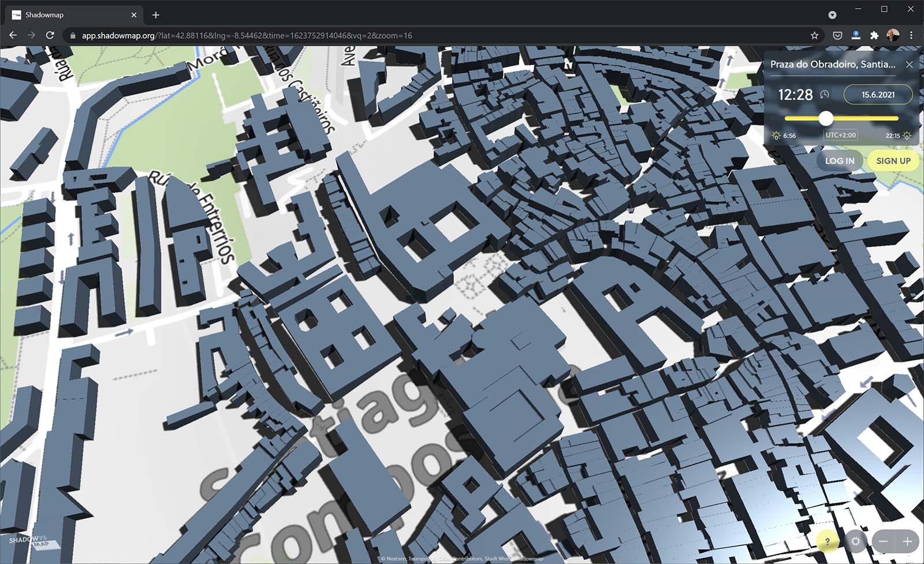Viewport: 924px width, 564px height.
Task: Click the 6:56 sunrise time
Action: (789, 136)
